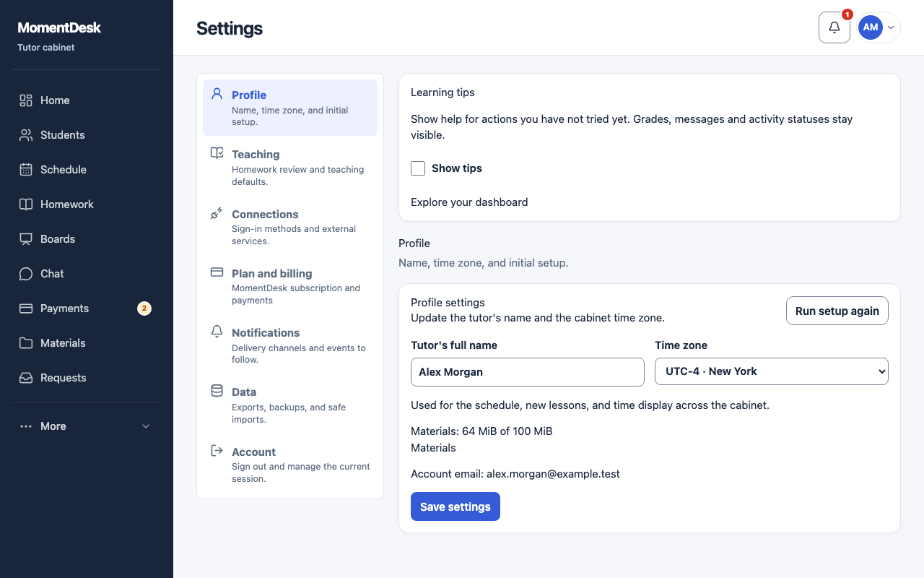Image resolution: width=924 pixels, height=578 pixels.
Task: Open the Data settings section
Action: pyautogui.click(x=290, y=405)
